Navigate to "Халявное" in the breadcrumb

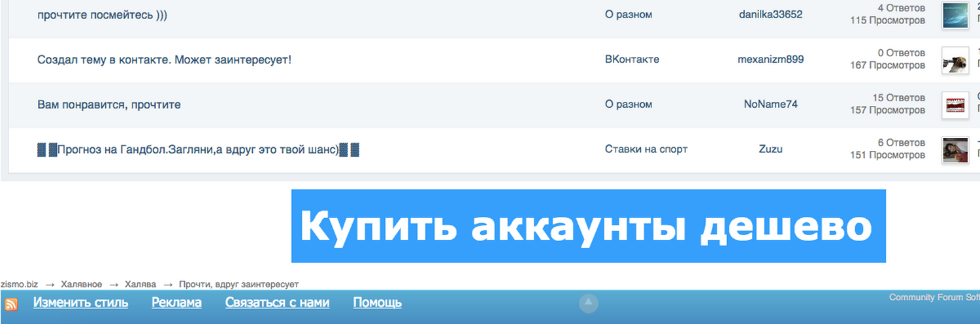tap(82, 284)
